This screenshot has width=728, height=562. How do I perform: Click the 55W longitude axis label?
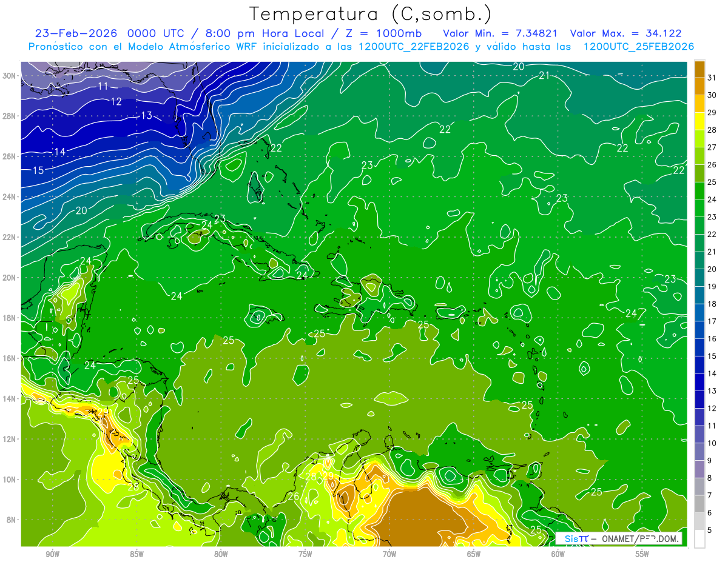click(642, 554)
